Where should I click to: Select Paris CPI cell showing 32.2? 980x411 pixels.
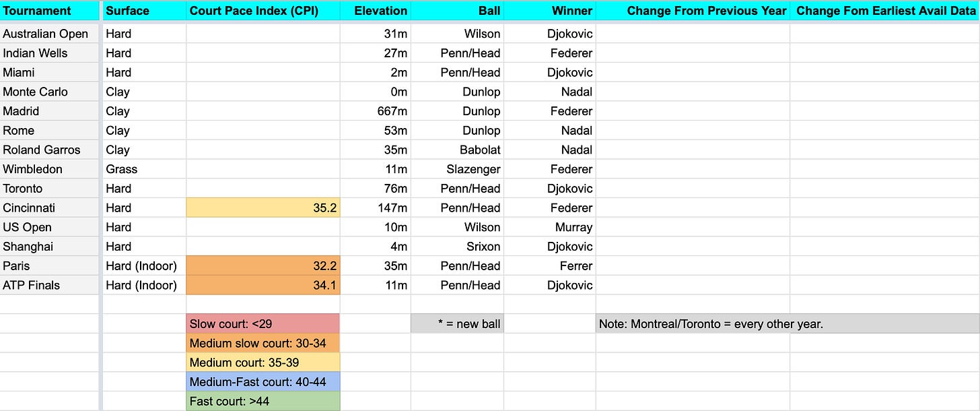click(x=263, y=265)
